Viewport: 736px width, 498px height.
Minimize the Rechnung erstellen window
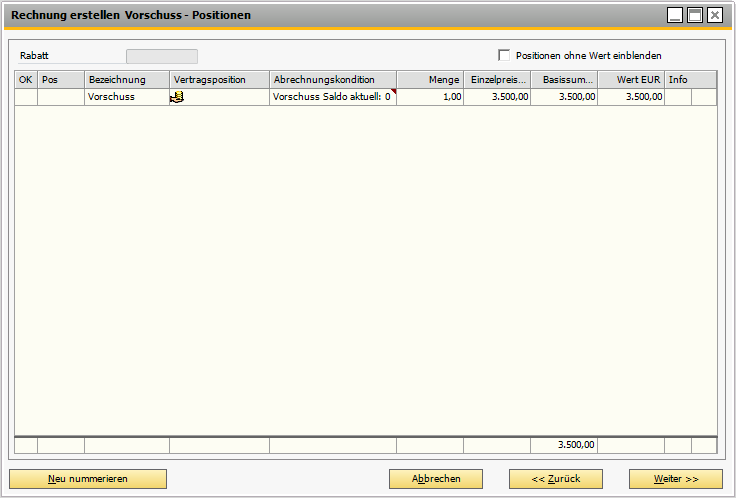coord(676,15)
